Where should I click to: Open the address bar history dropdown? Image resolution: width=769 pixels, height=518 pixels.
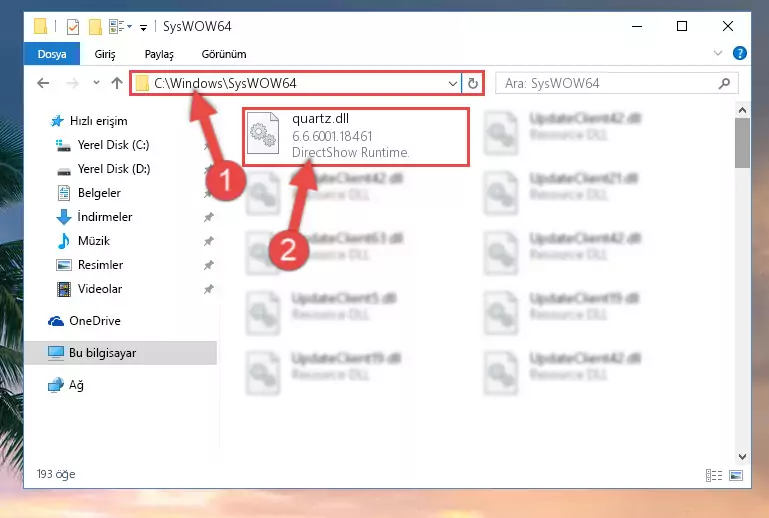coord(453,83)
